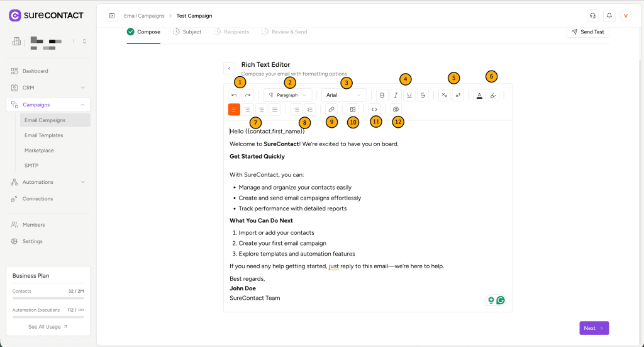Screen dimensions: 644x347
Task: Redo the last undone edit
Action: [248, 95]
